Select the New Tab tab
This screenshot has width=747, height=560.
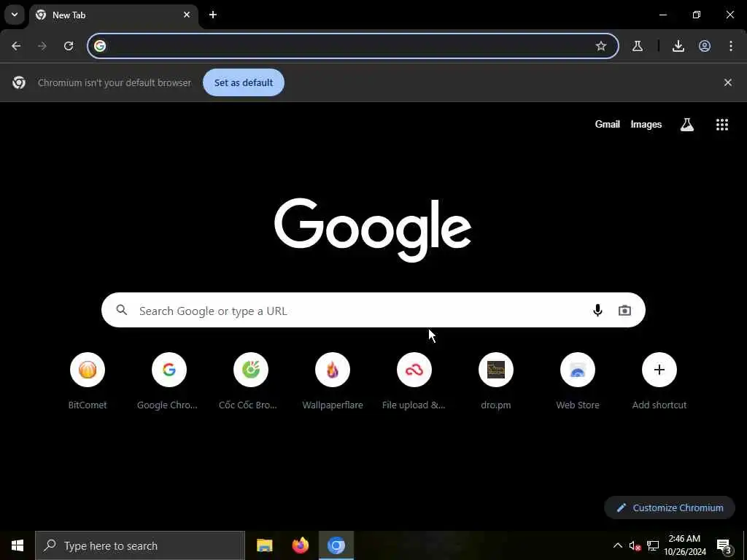(x=113, y=15)
